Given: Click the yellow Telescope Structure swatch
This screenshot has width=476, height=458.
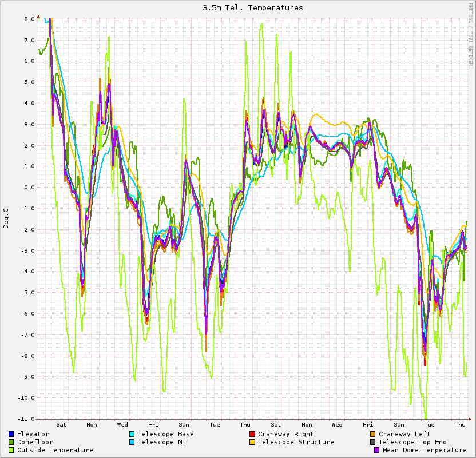Looking at the screenshot, I should tap(252, 442).
